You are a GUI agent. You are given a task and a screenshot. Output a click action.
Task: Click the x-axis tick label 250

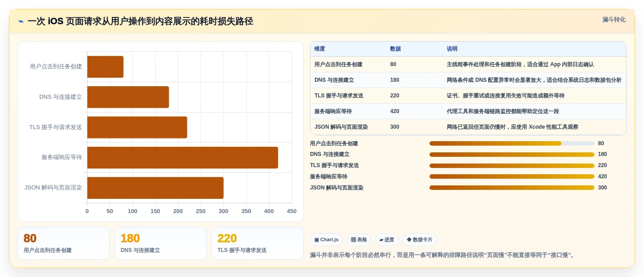[x=201, y=211]
